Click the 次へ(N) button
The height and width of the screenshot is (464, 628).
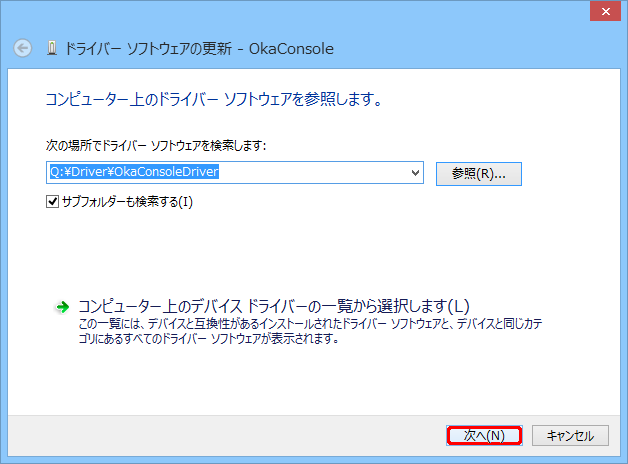484,436
